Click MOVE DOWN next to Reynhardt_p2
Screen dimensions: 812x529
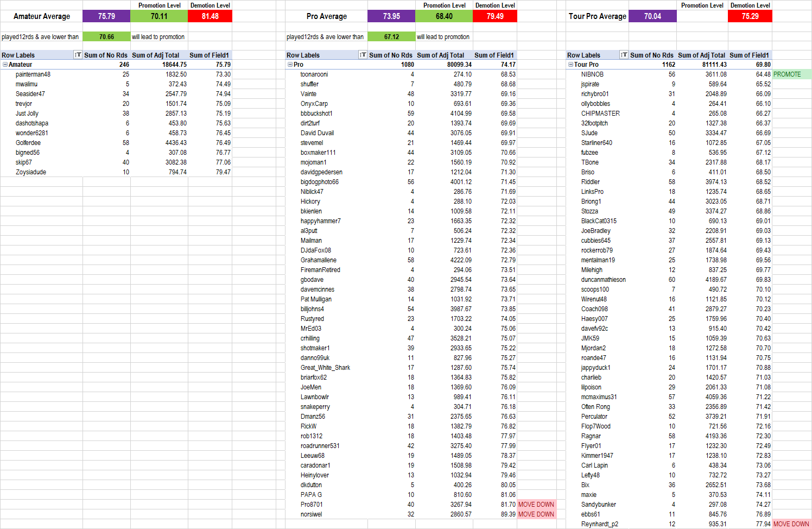(x=791, y=524)
